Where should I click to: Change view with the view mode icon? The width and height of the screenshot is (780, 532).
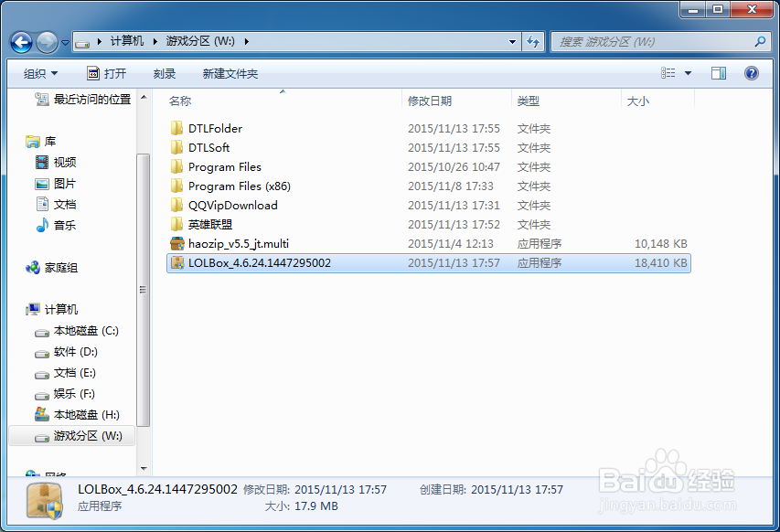pos(668,74)
